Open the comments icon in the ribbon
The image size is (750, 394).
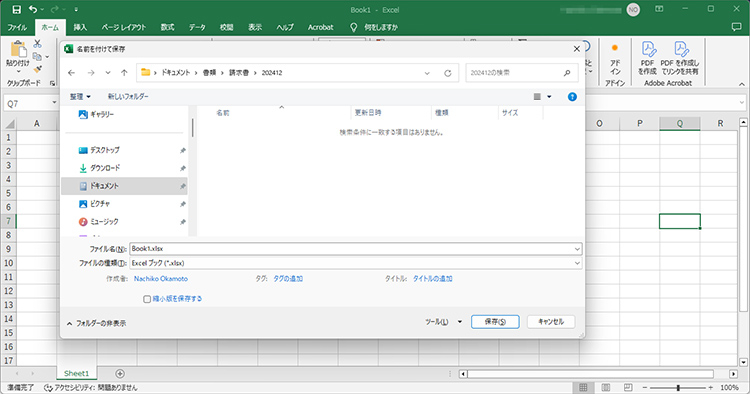(x=737, y=27)
